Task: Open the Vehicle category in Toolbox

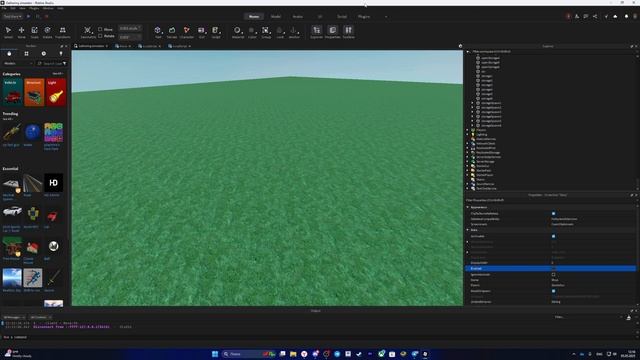Action: tap(12, 92)
